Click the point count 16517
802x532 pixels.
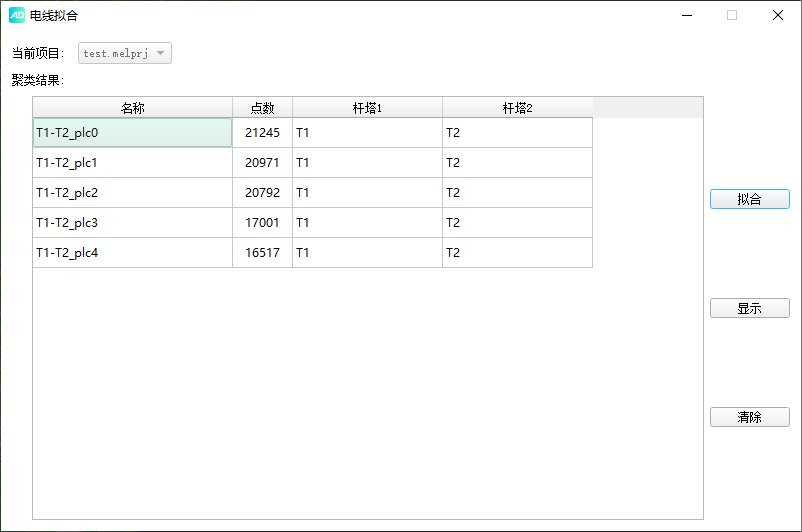(x=262, y=253)
